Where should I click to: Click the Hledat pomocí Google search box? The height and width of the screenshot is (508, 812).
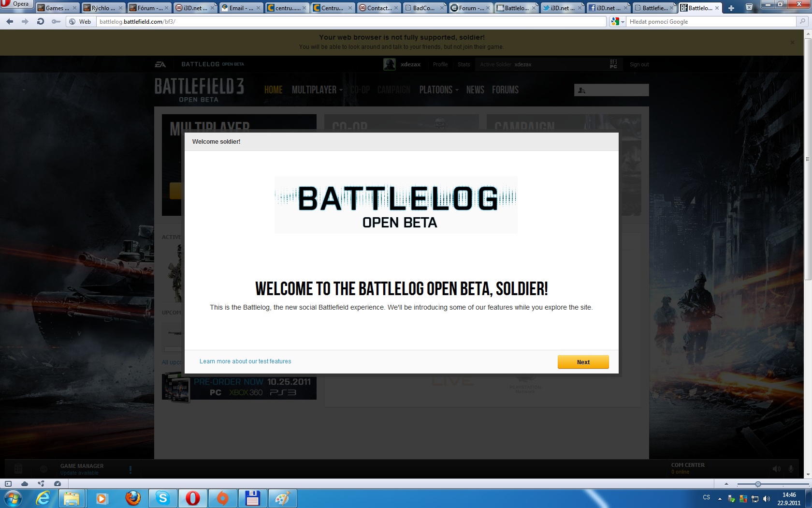pyautogui.click(x=710, y=21)
